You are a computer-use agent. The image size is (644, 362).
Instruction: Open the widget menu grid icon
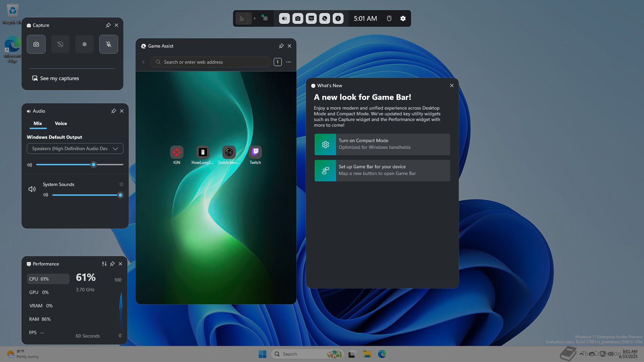click(265, 18)
